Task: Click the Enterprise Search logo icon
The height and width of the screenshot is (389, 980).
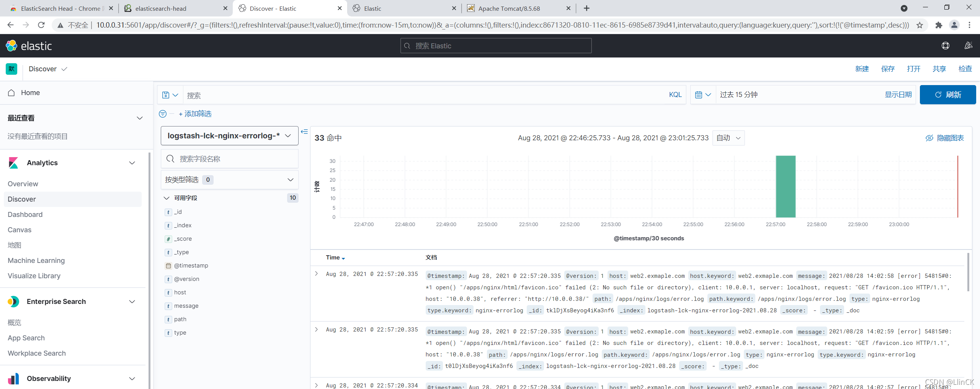Action: tap(13, 302)
